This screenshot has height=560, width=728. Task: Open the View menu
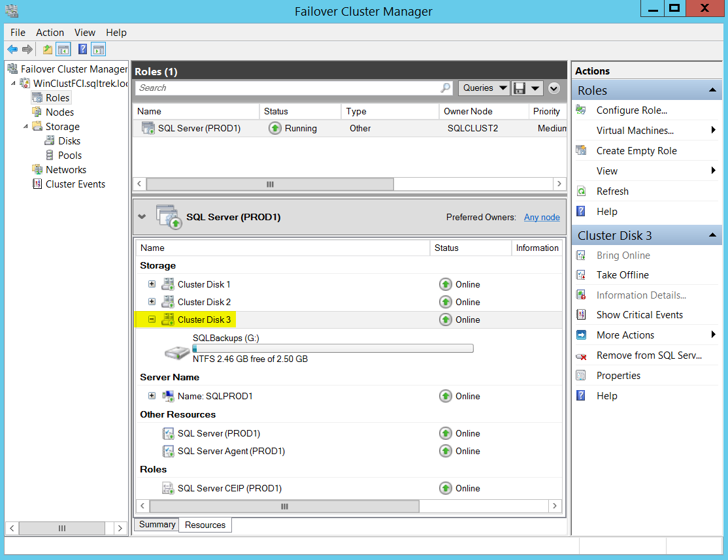pyautogui.click(x=85, y=33)
